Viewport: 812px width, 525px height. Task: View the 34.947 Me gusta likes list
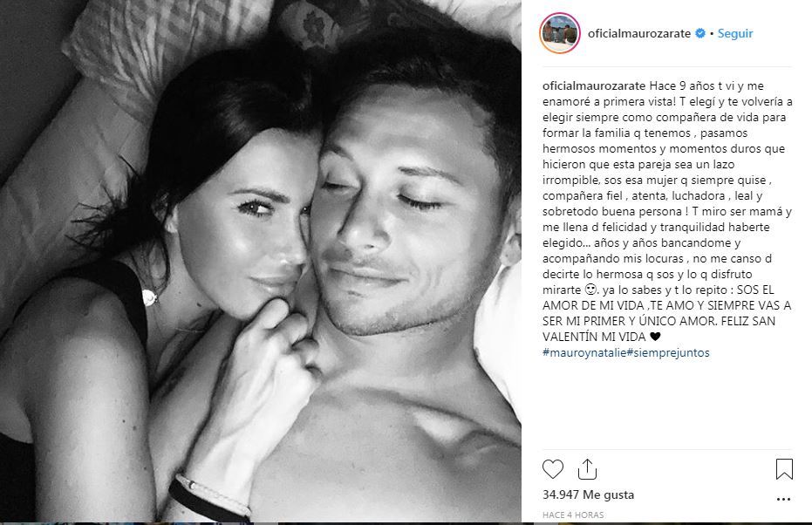tap(588, 494)
